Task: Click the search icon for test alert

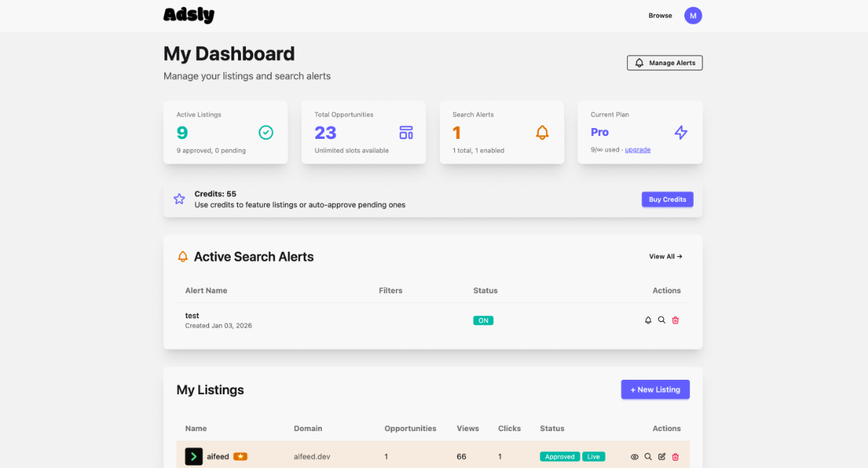Action: [662, 320]
